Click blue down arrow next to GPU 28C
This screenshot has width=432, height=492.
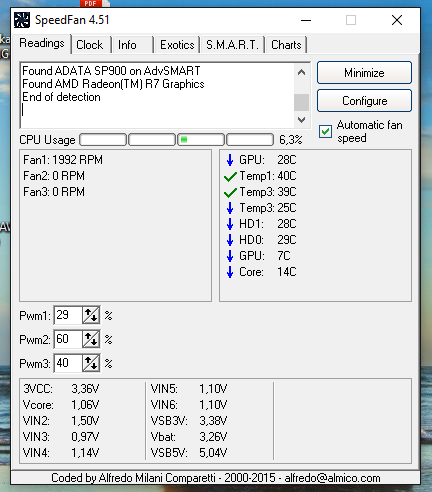pyautogui.click(x=230, y=160)
